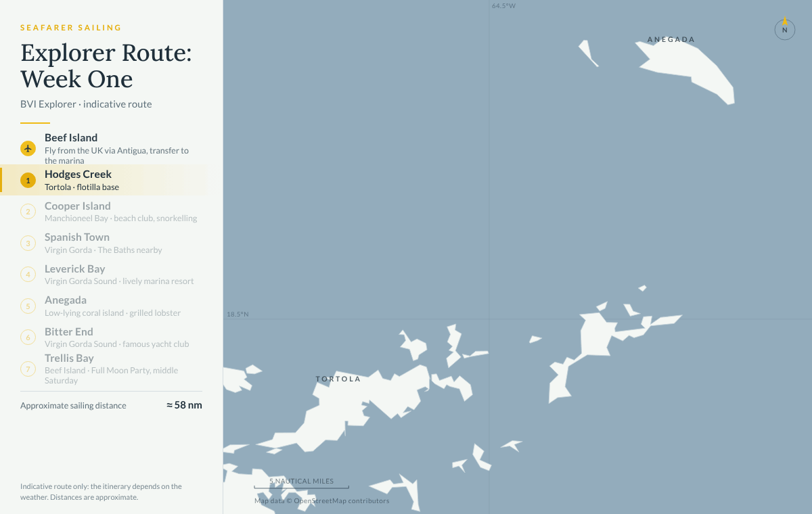Screen dimensions: 812x514
Task: Click 'Low-lying coral island · grilled lobster' text
Action: [x=112, y=312]
